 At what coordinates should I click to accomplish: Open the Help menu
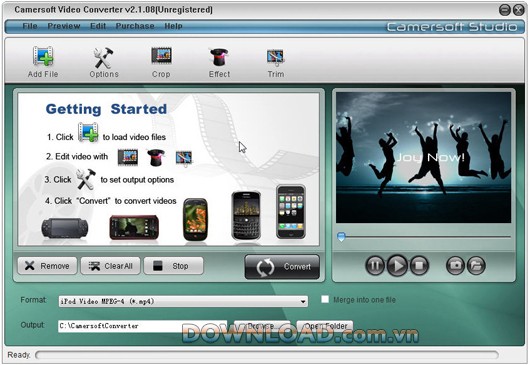tap(173, 26)
